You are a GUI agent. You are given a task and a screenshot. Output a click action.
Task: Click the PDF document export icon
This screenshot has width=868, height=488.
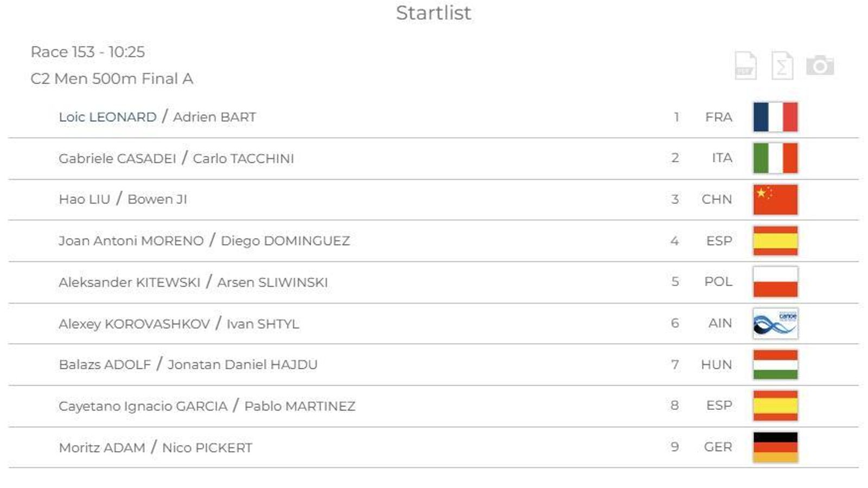745,66
